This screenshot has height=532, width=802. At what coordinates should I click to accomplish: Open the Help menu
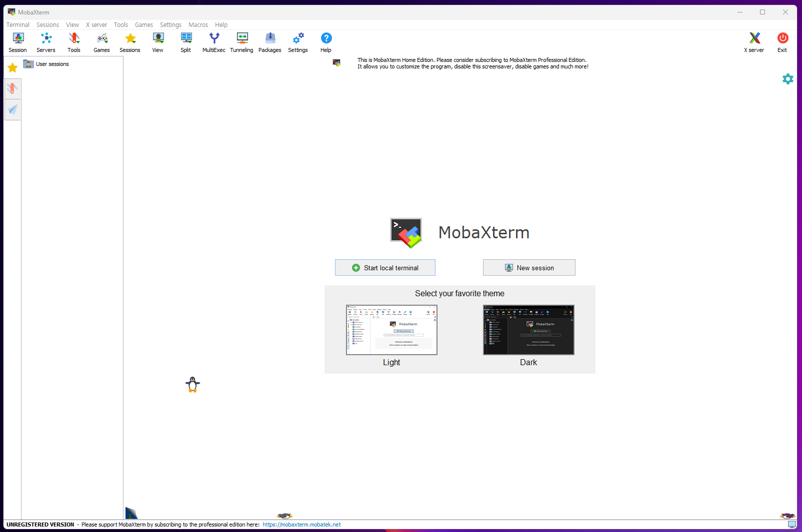[221, 25]
